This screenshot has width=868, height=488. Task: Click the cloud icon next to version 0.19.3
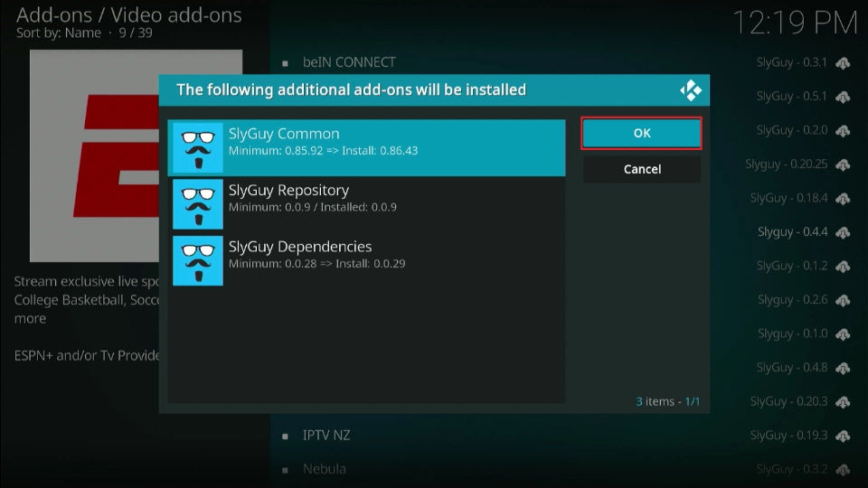843,436
